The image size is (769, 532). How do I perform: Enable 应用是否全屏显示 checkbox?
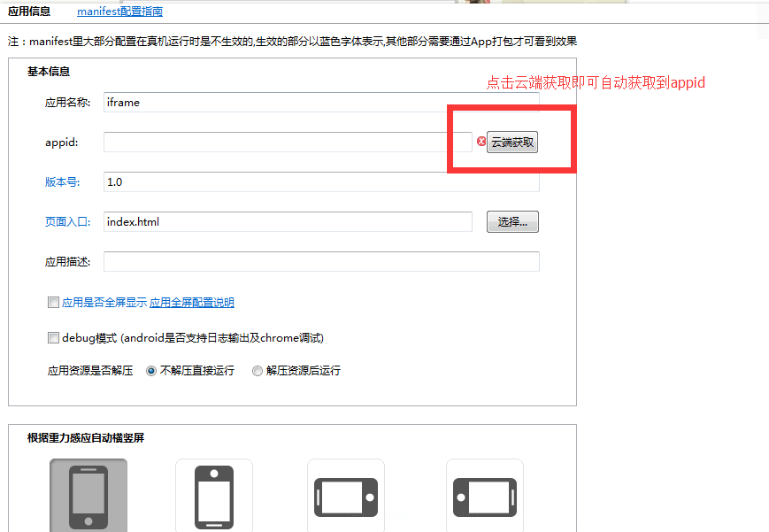tap(53, 303)
